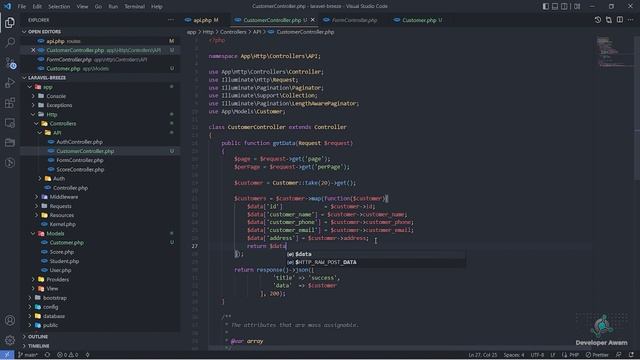Click the Spaces: 4 indentation indicator
This screenshot has height=360, width=640.
(513, 355)
